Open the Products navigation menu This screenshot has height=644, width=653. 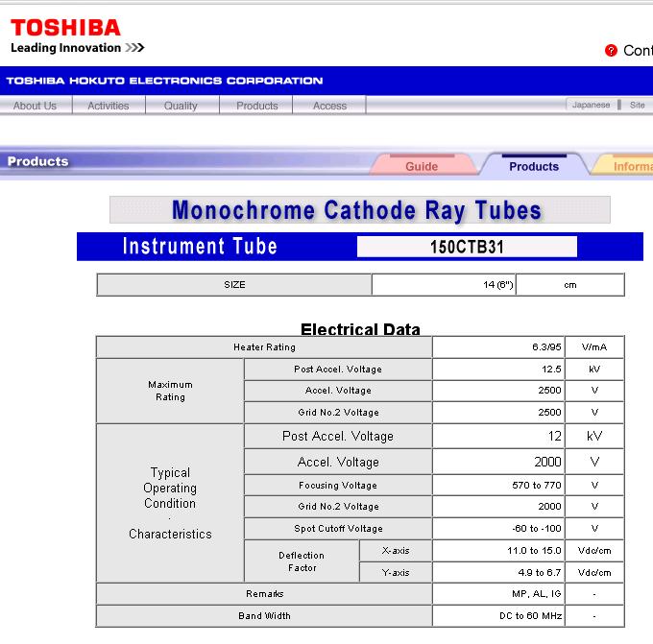coord(257,106)
